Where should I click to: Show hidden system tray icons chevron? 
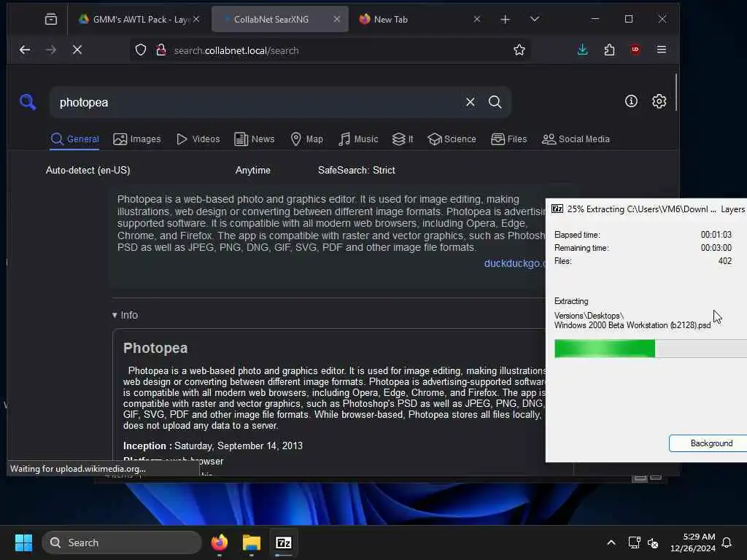click(x=611, y=542)
